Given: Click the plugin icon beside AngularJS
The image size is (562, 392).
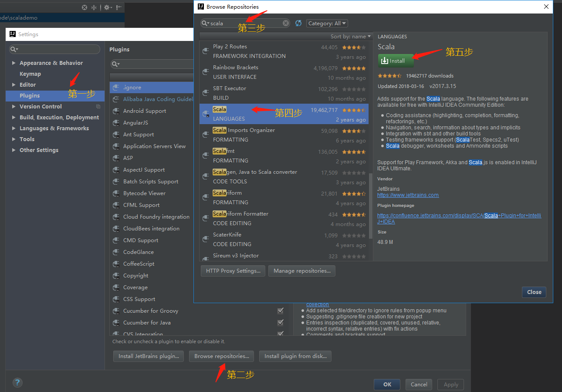Looking at the screenshot, I should click(116, 122).
